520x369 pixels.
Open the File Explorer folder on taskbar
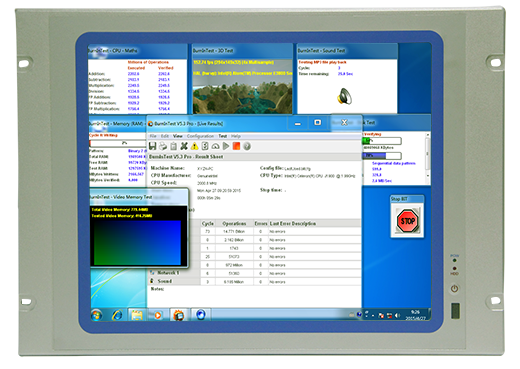pyautogui.click(x=137, y=315)
